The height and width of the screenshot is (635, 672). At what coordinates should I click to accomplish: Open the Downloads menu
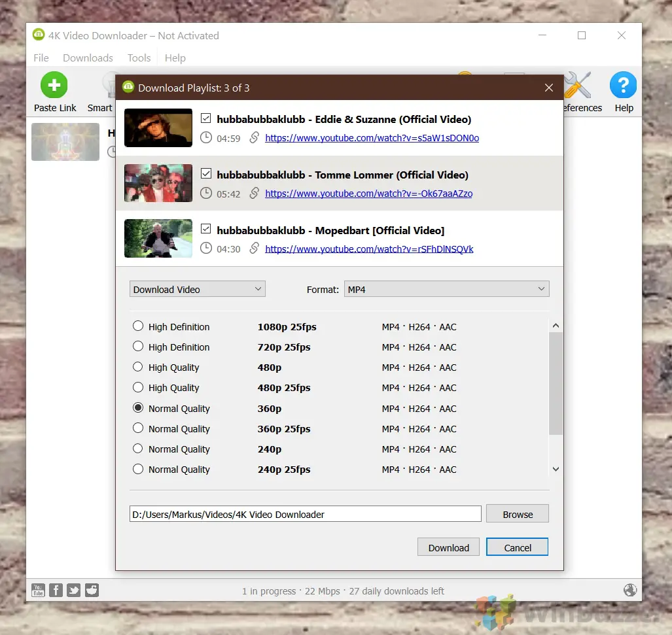[x=88, y=58]
